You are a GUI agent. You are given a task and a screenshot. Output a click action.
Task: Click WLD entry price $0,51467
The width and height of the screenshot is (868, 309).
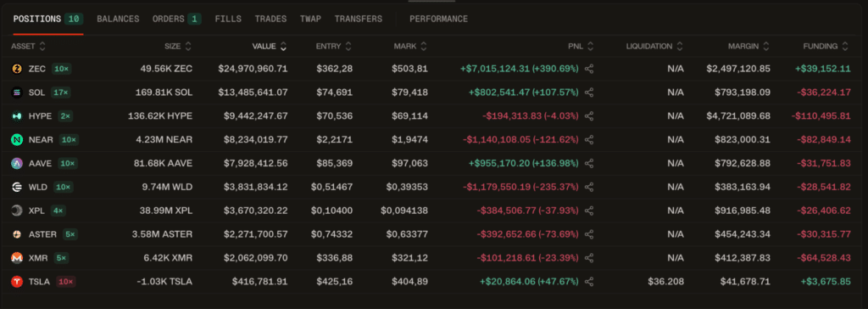[x=331, y=187]
